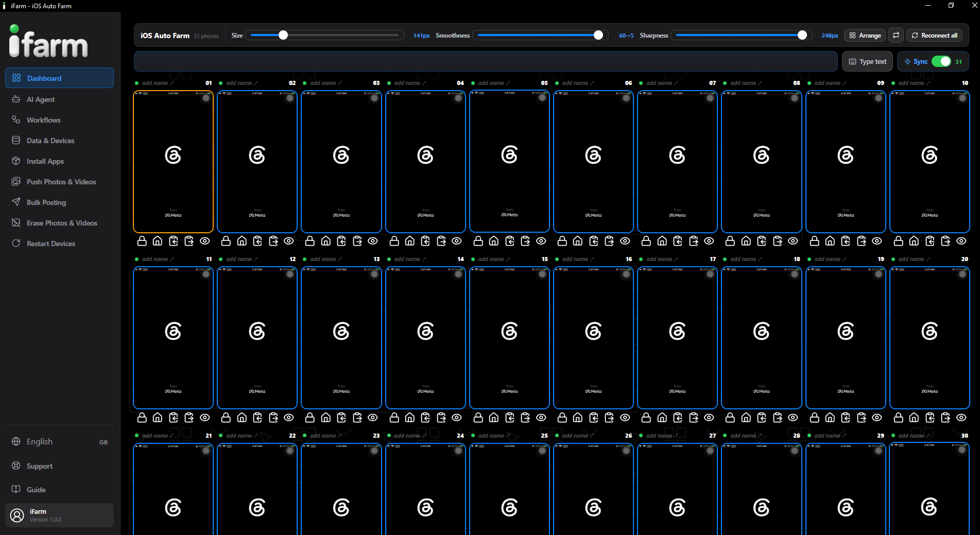980x535 pixels.
Task: Toggle the eye icon under phone 08
Action: pyautogui.click(x=793, y=241)
